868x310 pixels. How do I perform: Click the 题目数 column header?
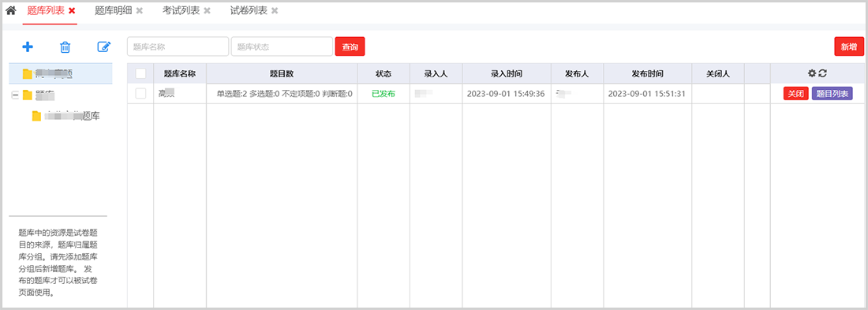click(x=282, y=73)
